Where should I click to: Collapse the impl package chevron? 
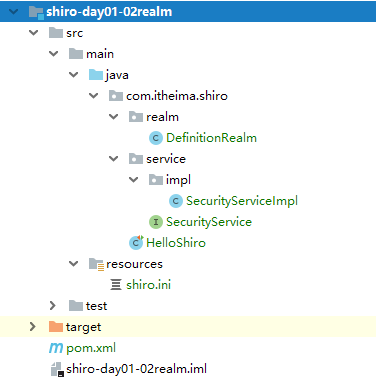pos(134,180)
